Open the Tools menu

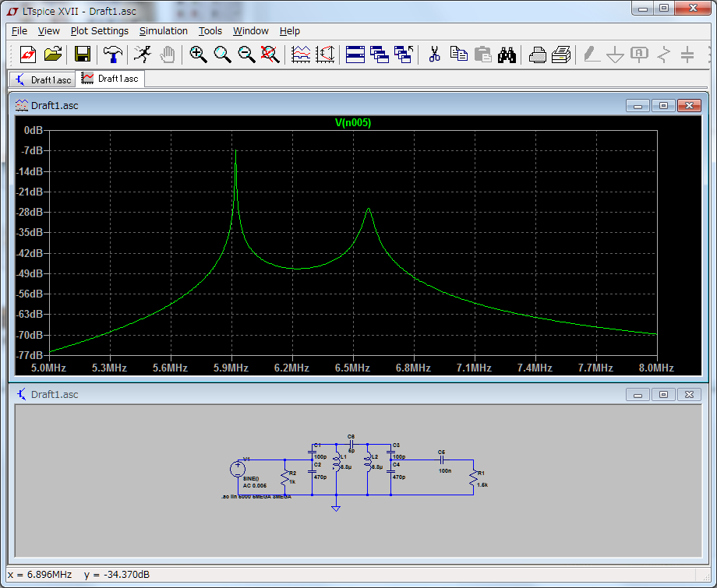point(210,31)
